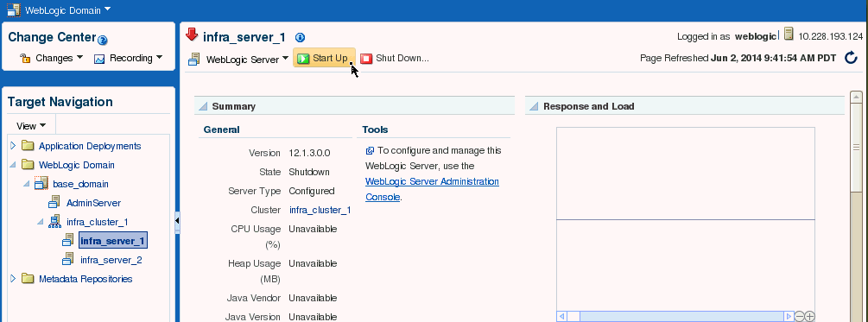Click the Server Type value Configured
The width and height of the screenshot is (868, 322).
tap(312, 191)
